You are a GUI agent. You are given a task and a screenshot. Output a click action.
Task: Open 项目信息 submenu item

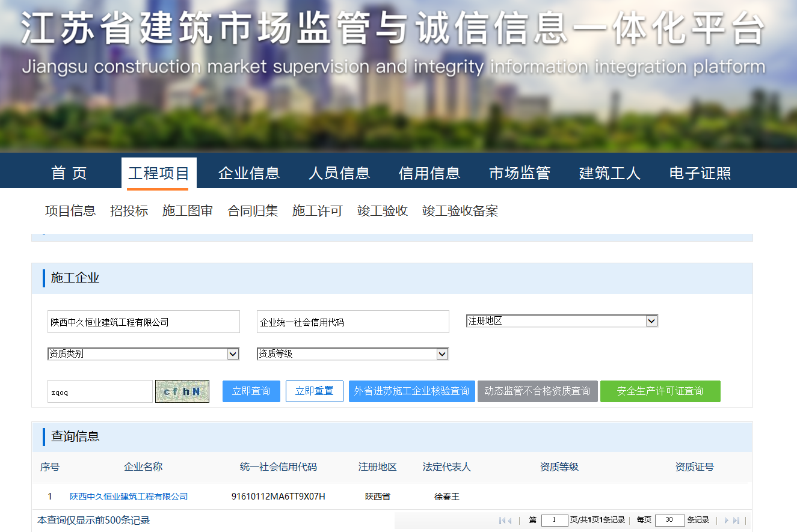click(x=70, y=211)
